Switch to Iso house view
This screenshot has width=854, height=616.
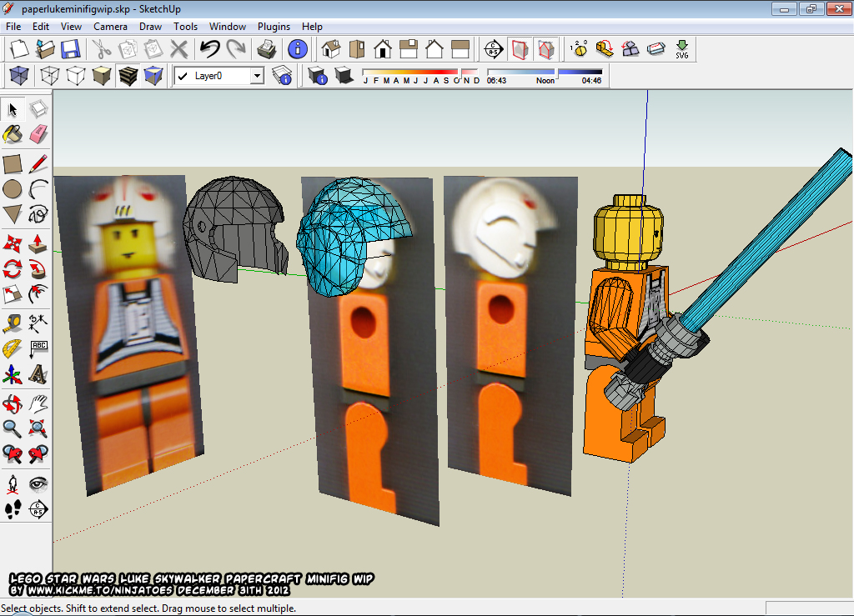330,49
